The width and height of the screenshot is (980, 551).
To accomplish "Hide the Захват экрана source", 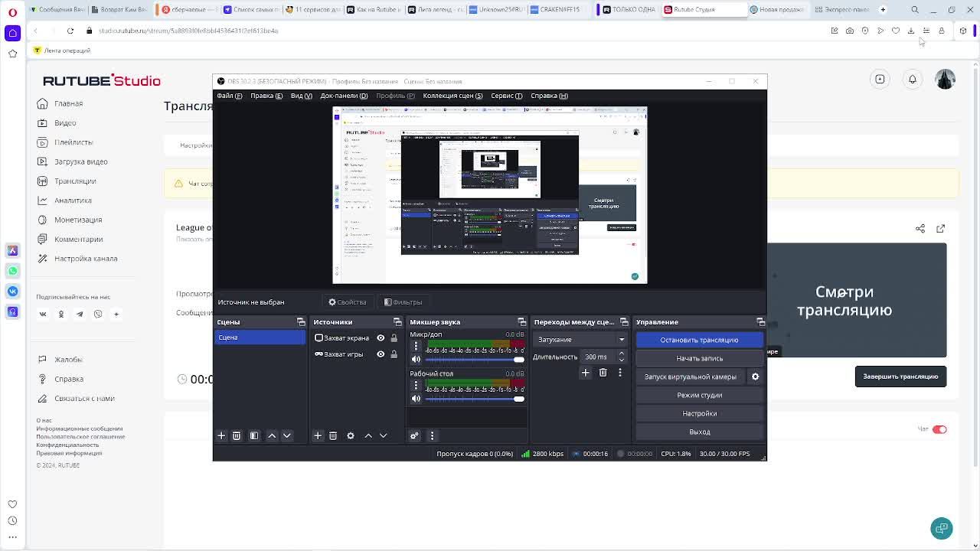I will [381, 338].
